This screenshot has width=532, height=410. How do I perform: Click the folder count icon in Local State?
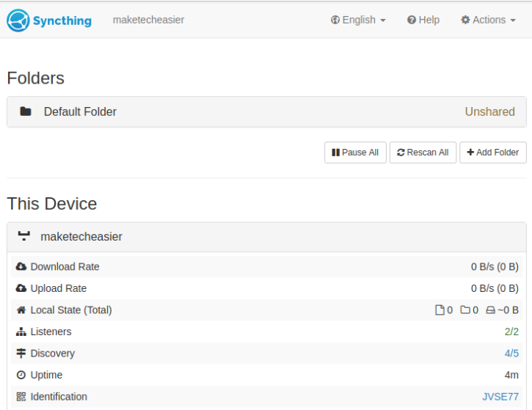pos(465,310)
